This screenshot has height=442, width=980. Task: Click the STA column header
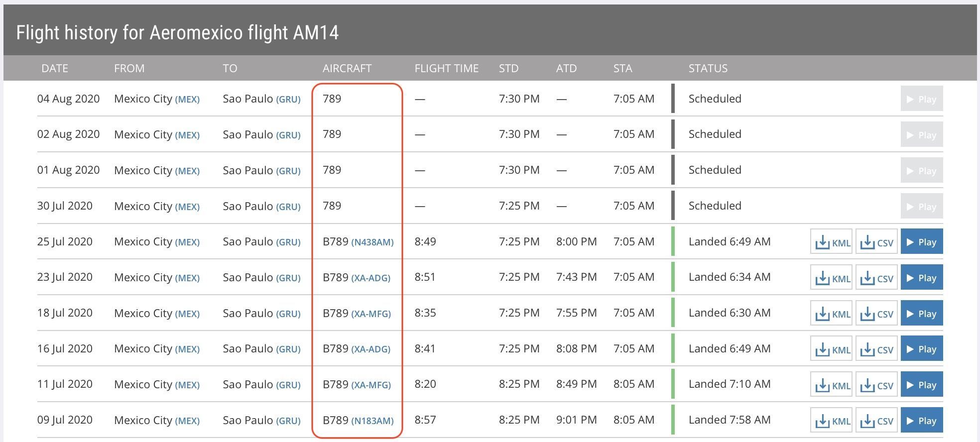coord(623,68)
